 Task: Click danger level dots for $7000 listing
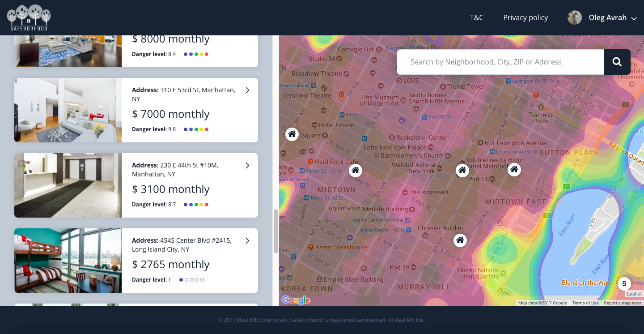click(196, 129)
